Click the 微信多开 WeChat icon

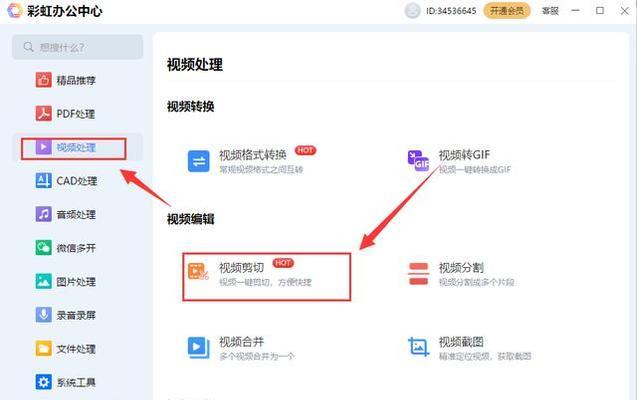pos(43,248)
